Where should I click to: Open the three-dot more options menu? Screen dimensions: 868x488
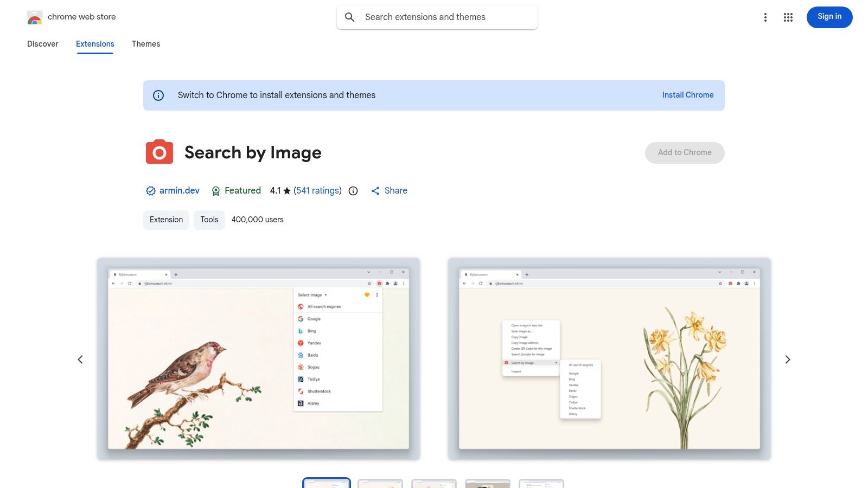point(765,17)
